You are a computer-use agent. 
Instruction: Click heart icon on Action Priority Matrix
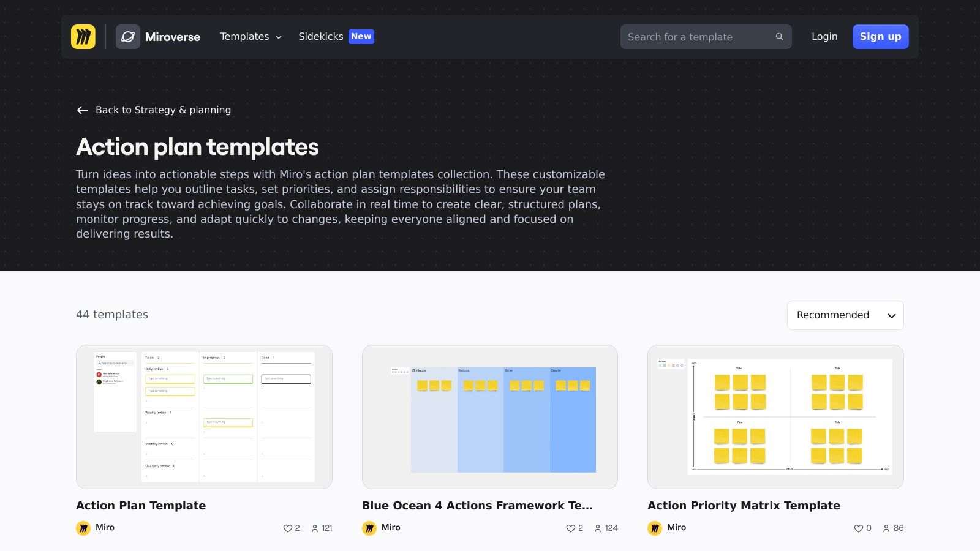coord(858,528)
